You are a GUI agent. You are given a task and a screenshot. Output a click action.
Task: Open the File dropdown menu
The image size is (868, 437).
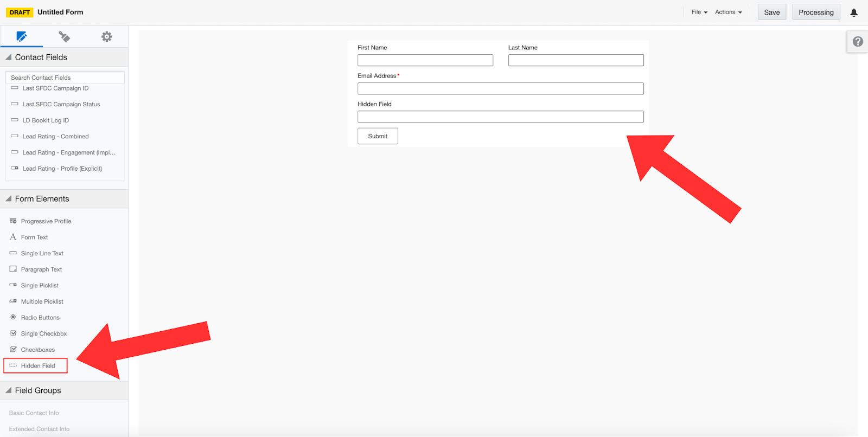tap(699, 12)
